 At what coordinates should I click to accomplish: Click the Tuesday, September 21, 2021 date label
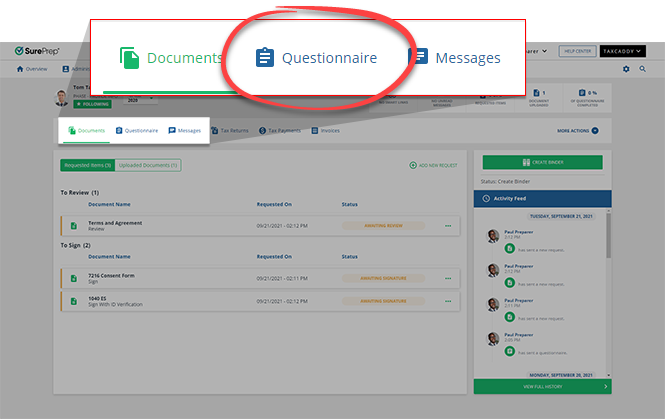[561, 216]
